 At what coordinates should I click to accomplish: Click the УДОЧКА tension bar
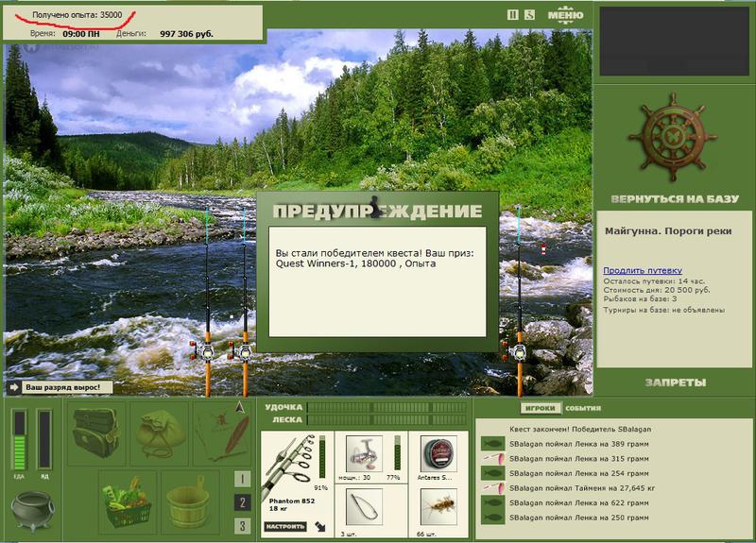[x=387, y=408]
